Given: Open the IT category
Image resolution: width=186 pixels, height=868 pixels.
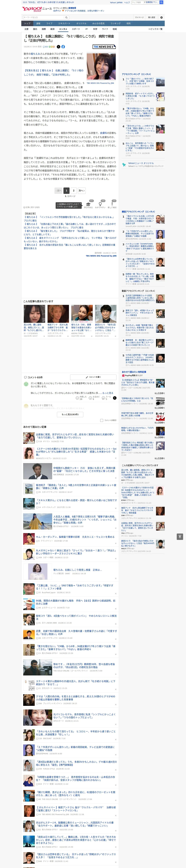Looking at the screenshot, I should pyautogui.click(x=86, y=29).
